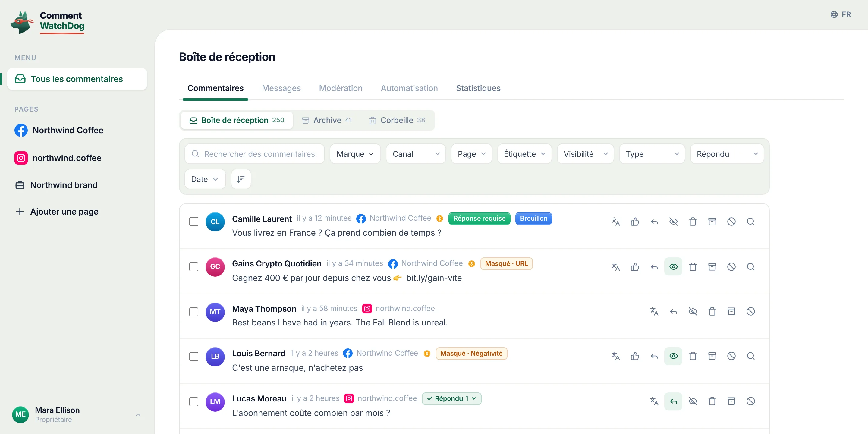Unhide the Gains Crypto Quotidien comment
Image resolution: width=868 pixels, height=434 pixels.
pos(673,266)
